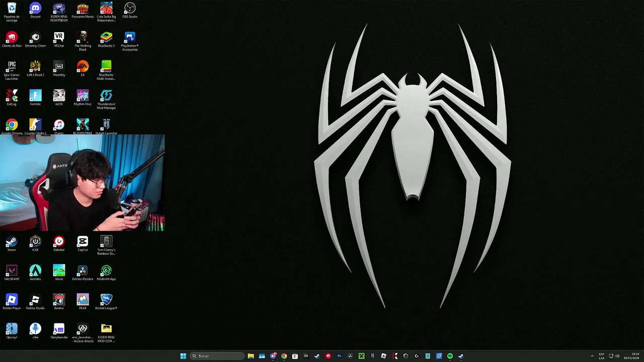This screenshot has width=644, height=362.
Task: Click the inZOI desktop icon
Action: pos(59,98)
